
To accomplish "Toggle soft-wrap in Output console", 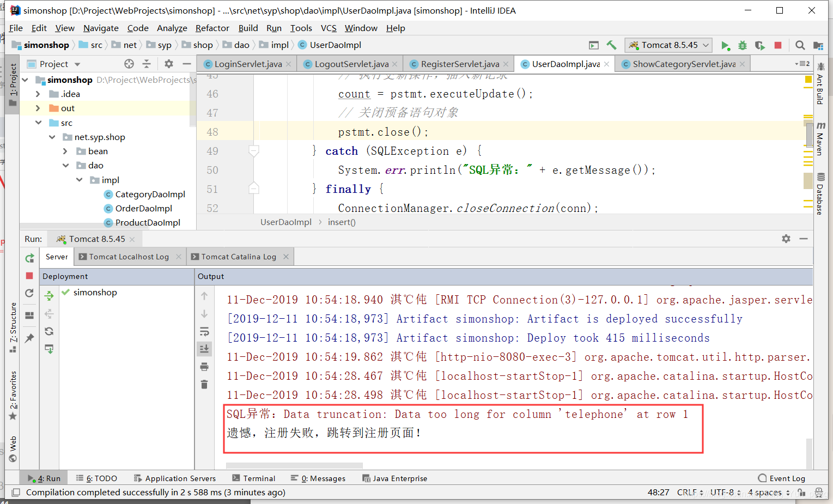I will pyautogui.click(x=204, y=331).
